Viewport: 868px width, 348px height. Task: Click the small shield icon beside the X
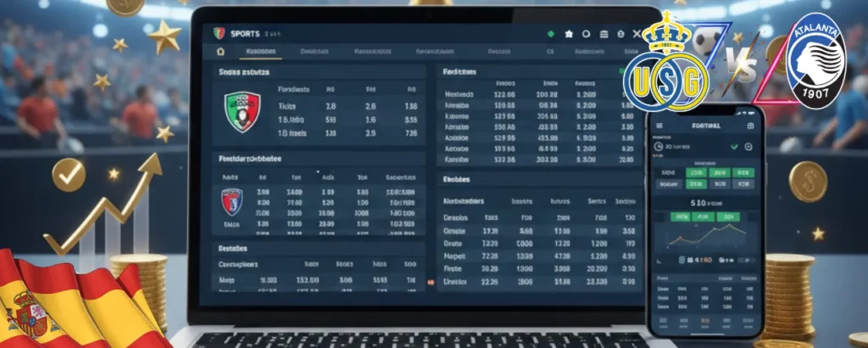(x=621, y=34)
